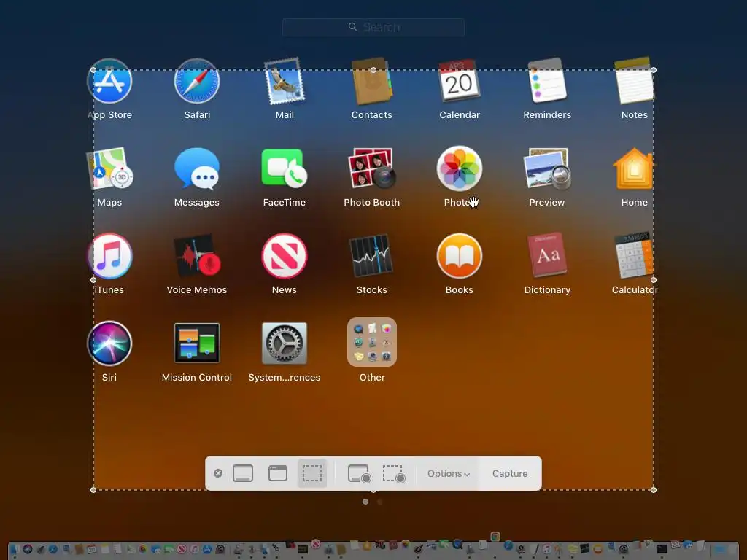The image size is (747, 560).
Task: Open the Photos app
Action: point(460,168)
